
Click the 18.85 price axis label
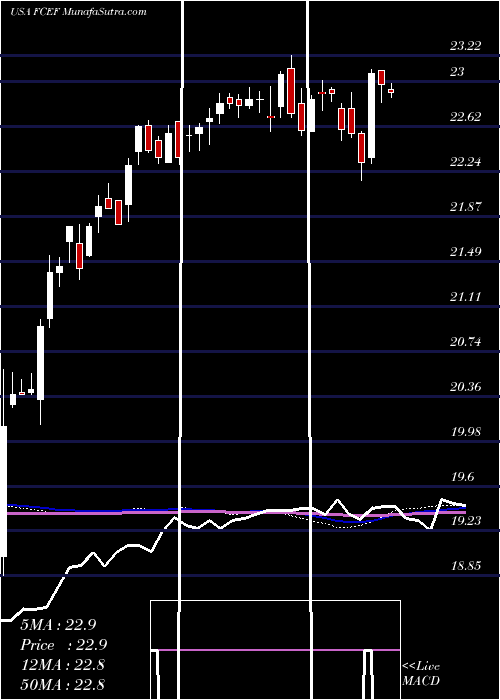coord(466,566)
